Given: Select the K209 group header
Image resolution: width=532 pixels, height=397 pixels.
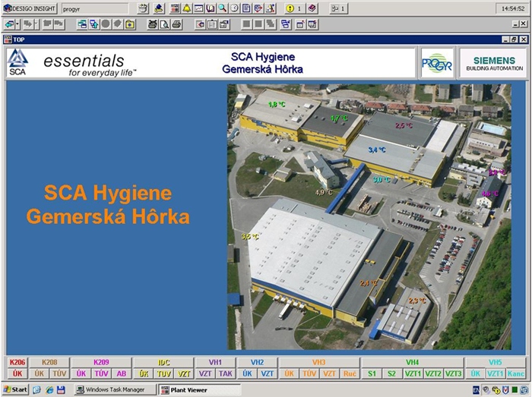Looking at the screenshot, I should coord(101,362).
